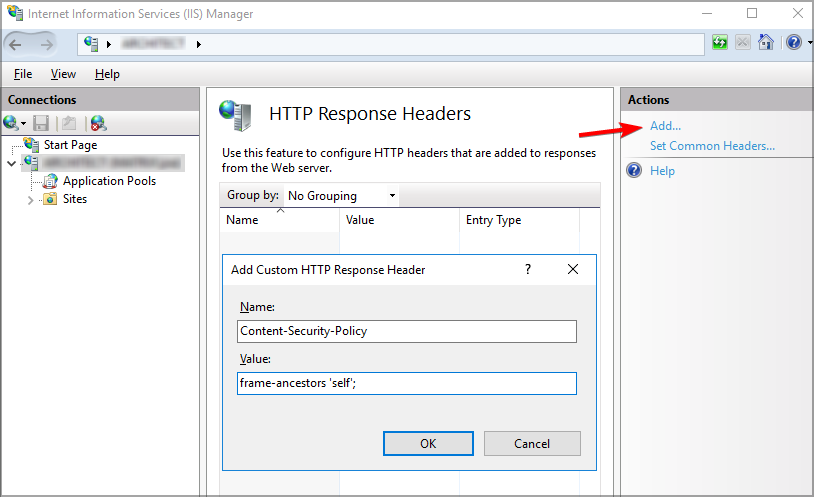Click the dialog's question mark help button

pos(528,269)
